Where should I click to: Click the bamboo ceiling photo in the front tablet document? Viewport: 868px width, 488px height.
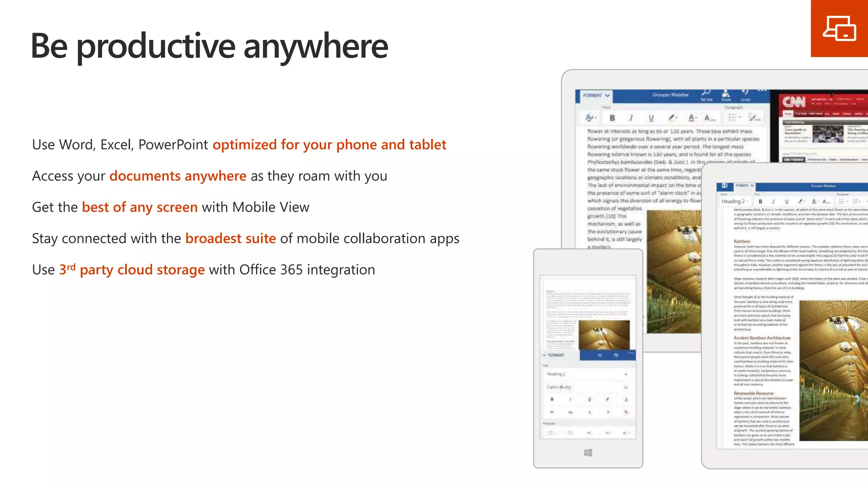(834, 370)
